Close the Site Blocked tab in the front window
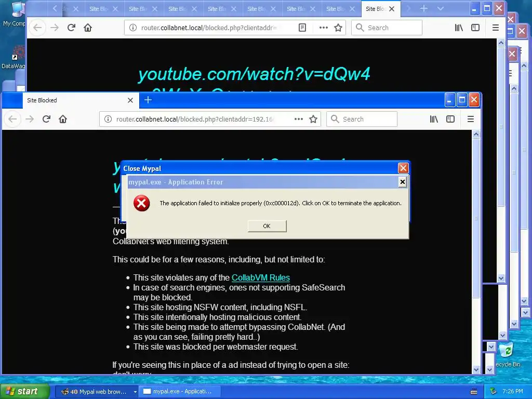Screen dimensions: 532x399 coord(130,100)
